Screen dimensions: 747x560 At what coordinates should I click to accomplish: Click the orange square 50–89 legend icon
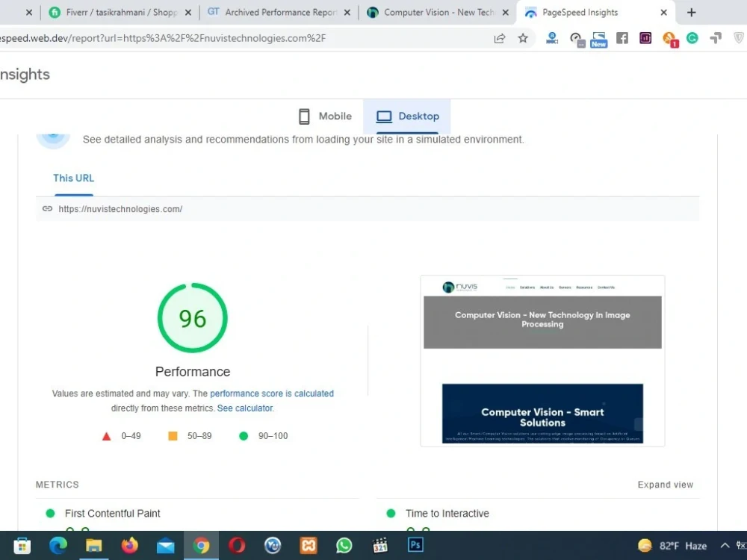173,436
